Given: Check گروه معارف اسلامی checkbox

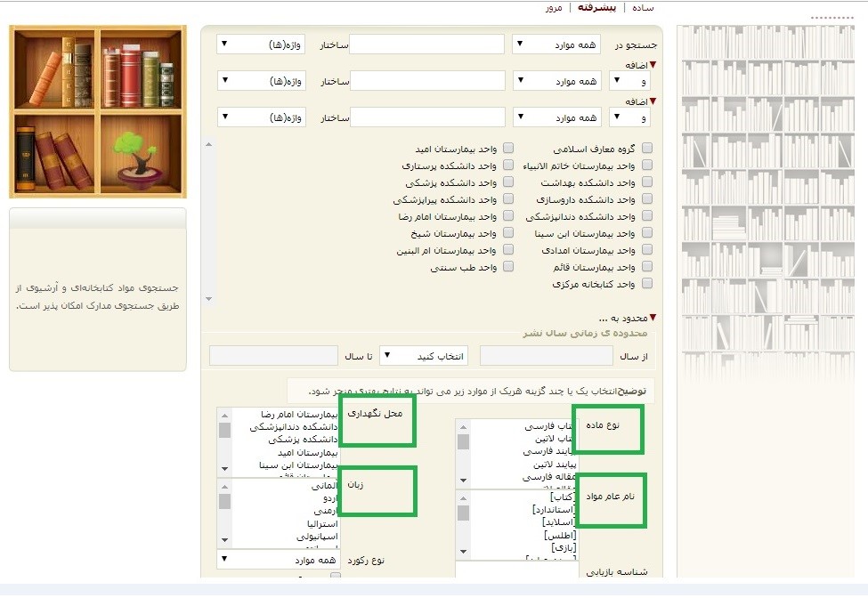Looking at the screenshot, I should (x=647, y=149).
